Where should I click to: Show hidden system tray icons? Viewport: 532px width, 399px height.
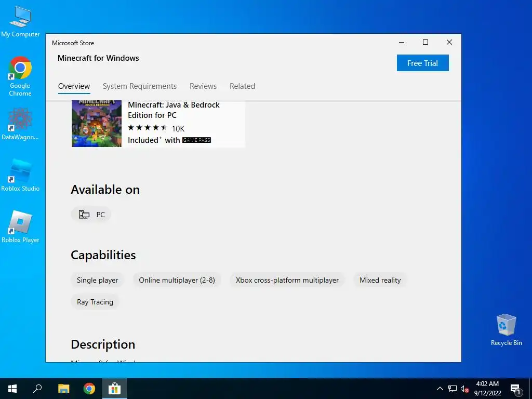[440, 389]
